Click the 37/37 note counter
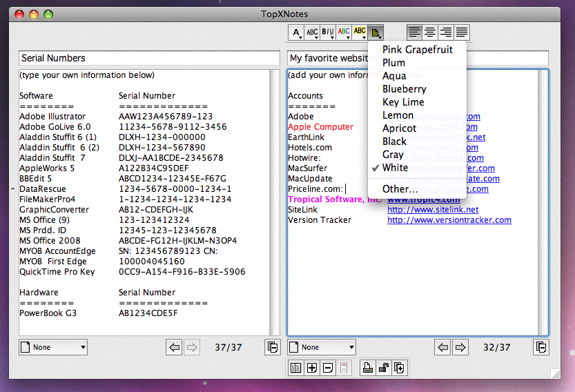 [228, 347]
